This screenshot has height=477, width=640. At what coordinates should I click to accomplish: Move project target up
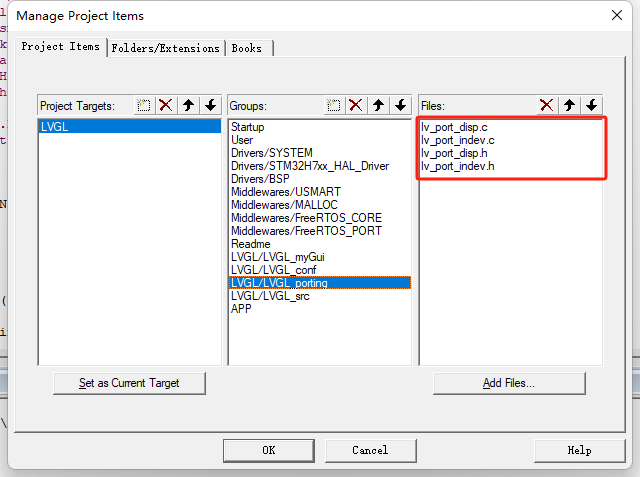[188, 106]
